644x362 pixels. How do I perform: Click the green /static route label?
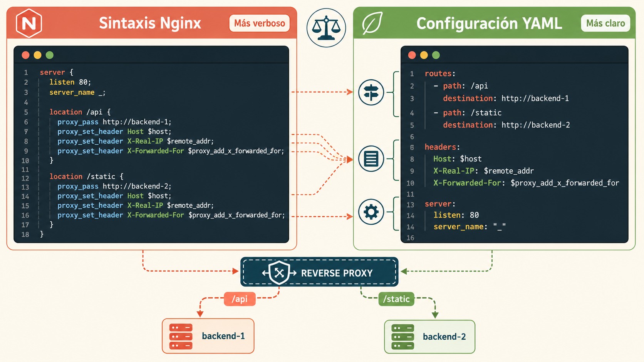[396, 299]
